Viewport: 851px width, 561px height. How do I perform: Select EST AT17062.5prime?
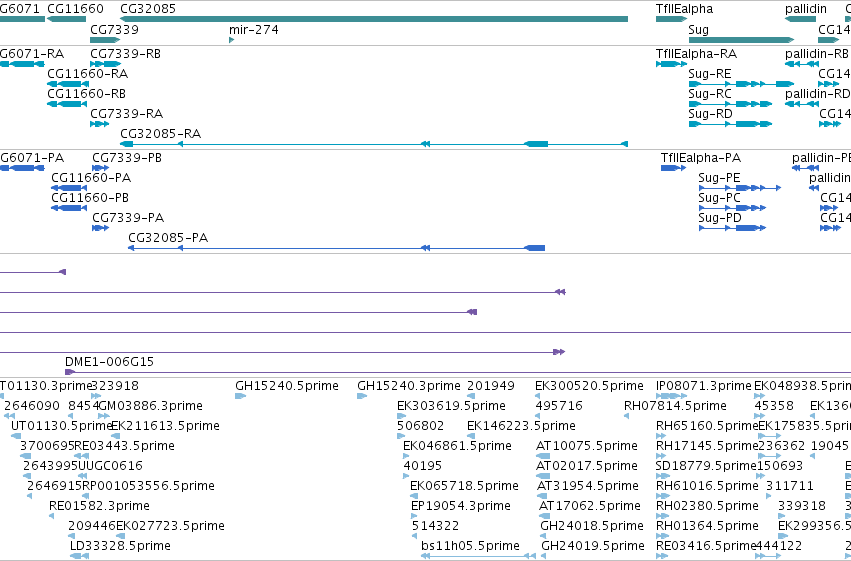point(589,507)
